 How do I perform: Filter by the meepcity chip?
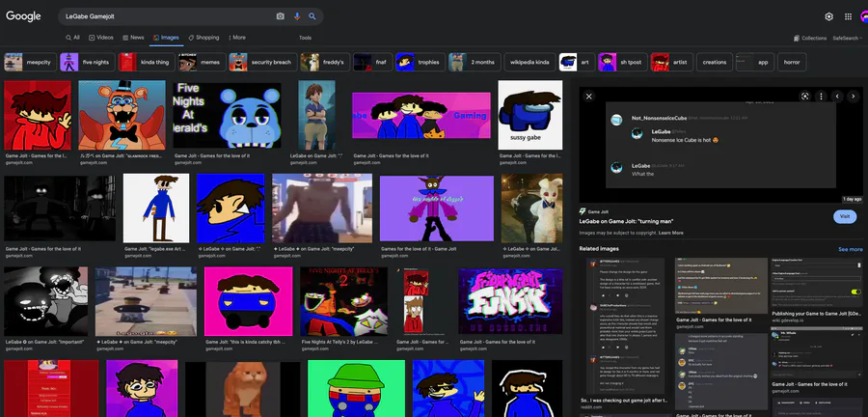[30, 62]
